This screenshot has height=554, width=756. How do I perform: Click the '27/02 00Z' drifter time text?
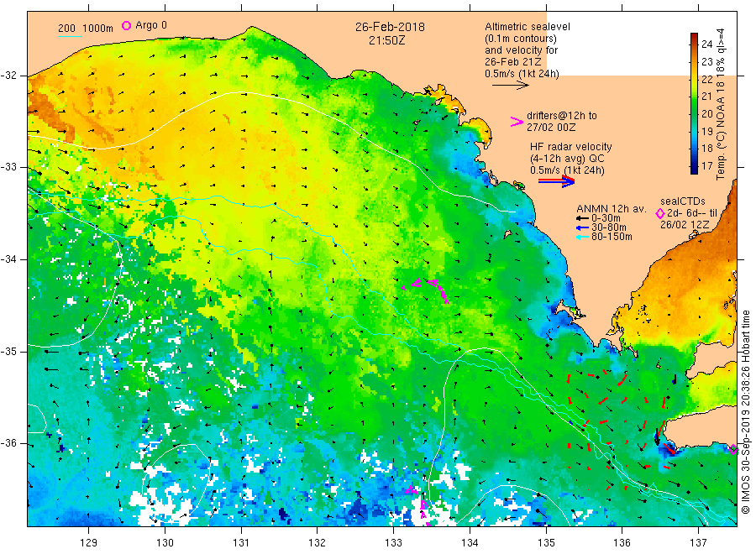550,128
